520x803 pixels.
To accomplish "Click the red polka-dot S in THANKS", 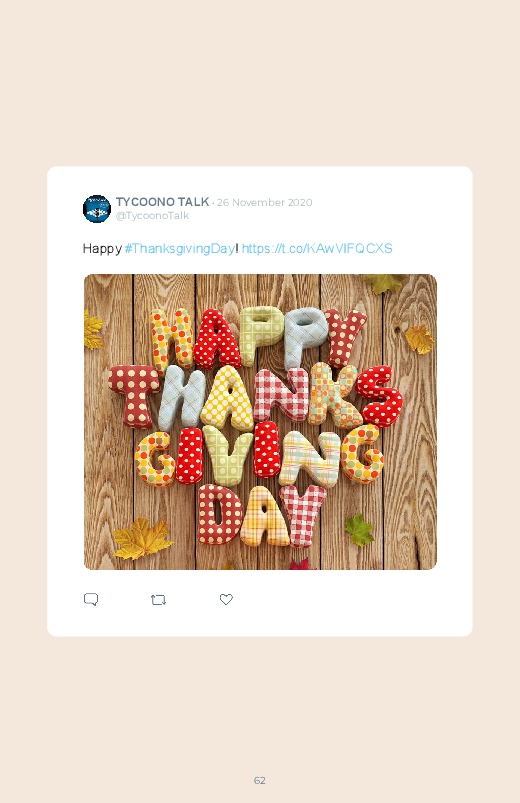I will point(380,395).
